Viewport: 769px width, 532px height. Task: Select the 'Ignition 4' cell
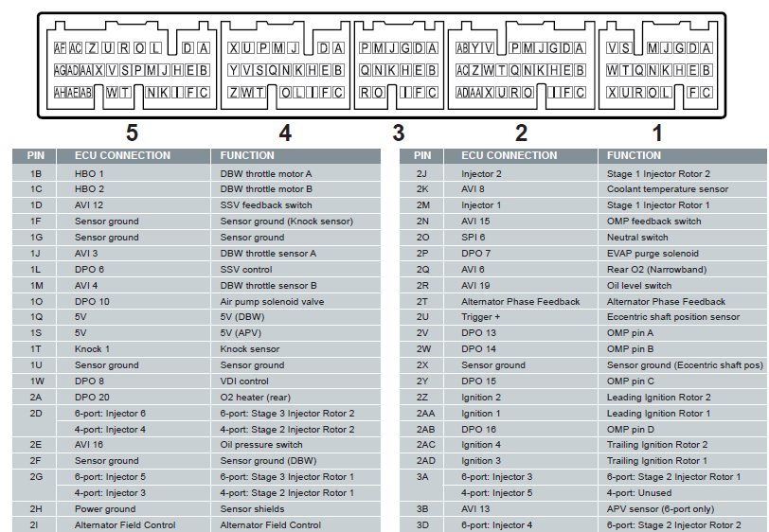(x=520, y=445)
